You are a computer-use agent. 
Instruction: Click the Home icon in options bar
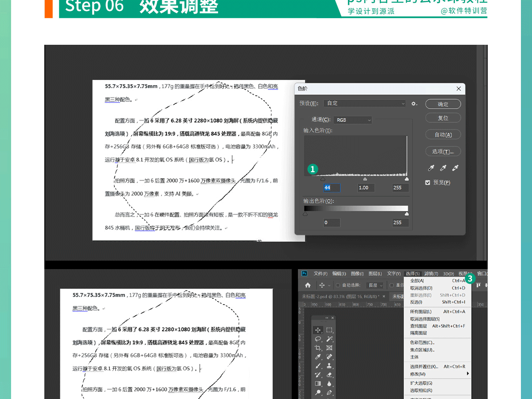308,285
